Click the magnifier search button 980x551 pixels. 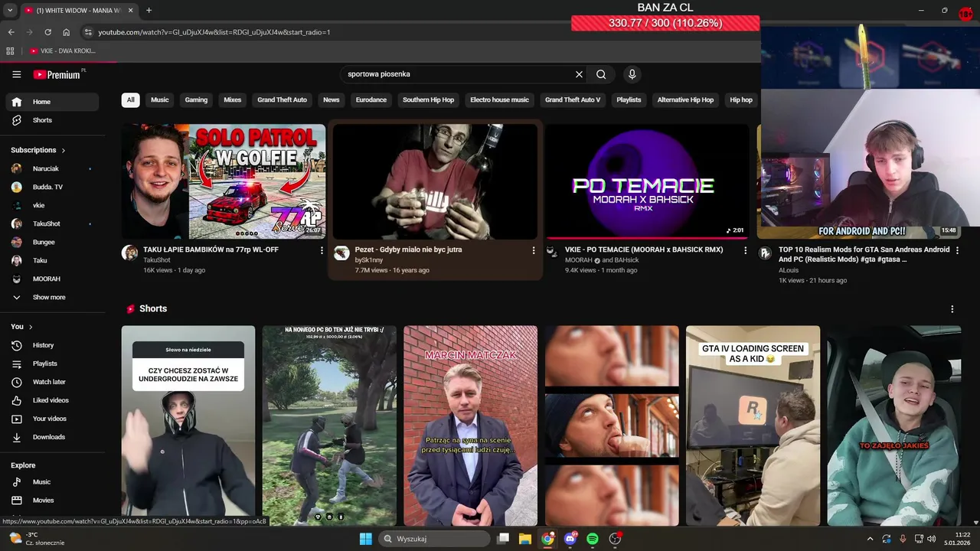tap(601, 74)
